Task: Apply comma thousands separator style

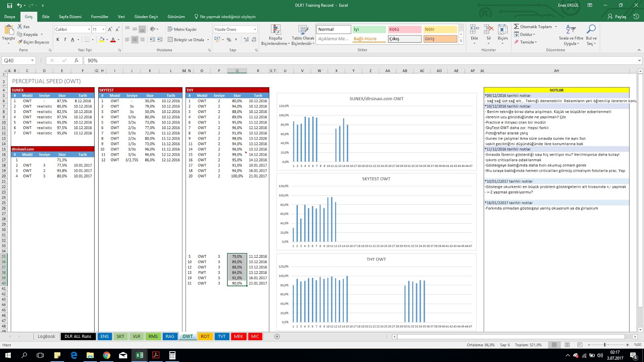Action: pyautogui.click(x=236, y=39)
